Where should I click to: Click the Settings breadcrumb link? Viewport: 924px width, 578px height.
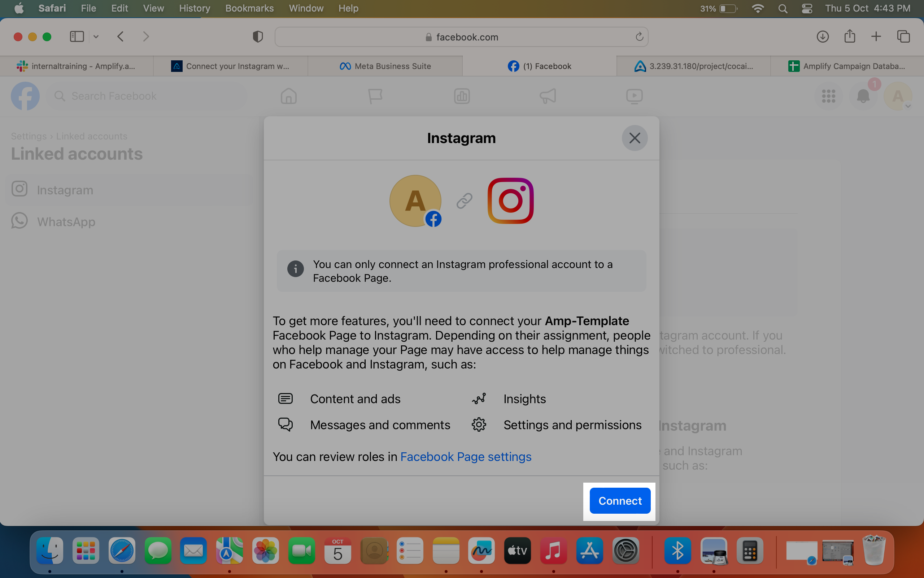coord(29,136)
